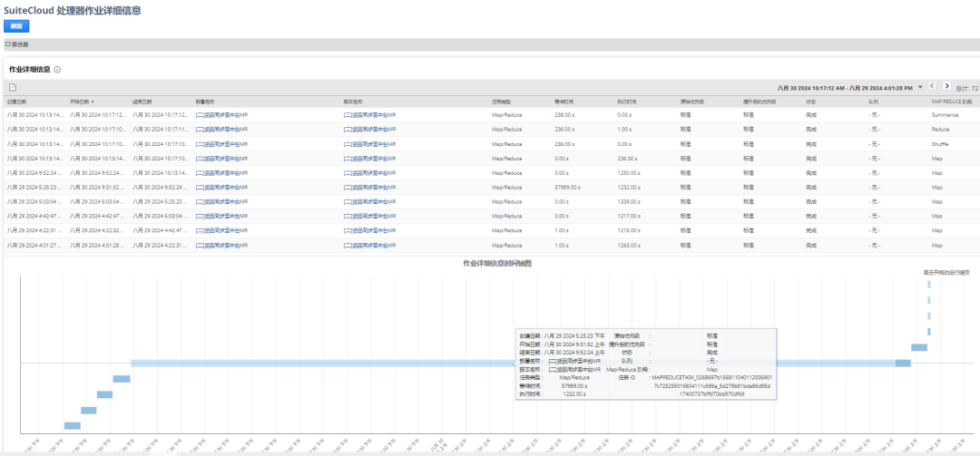The image size is (980, 456).
Task: Select the topmost small bar in timeline chart
Action: (x=929, y=285)
